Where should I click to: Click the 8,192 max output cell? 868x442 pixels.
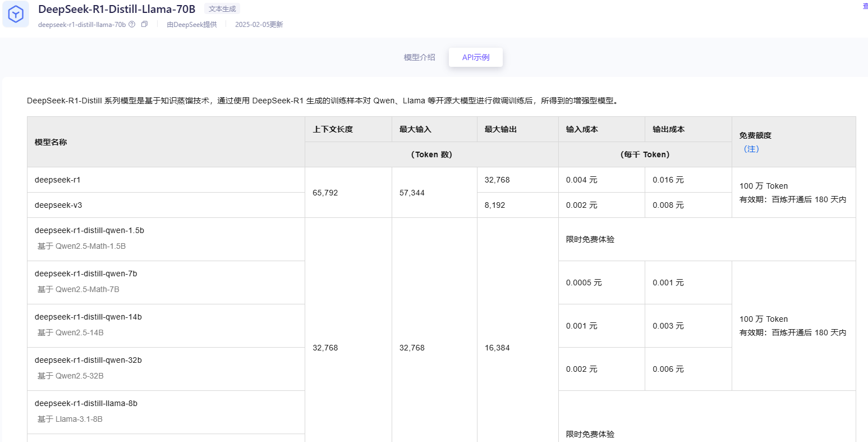click(x=518, y=205)
